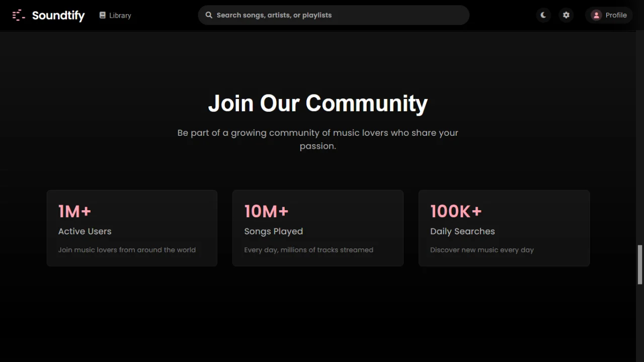Click the profile avatar icon

[596, 15]
